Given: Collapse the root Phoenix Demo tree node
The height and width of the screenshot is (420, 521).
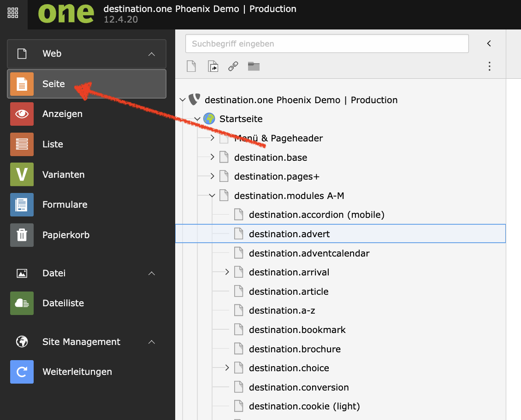Looking at the screenshot, I should click(x=183, y=99).
